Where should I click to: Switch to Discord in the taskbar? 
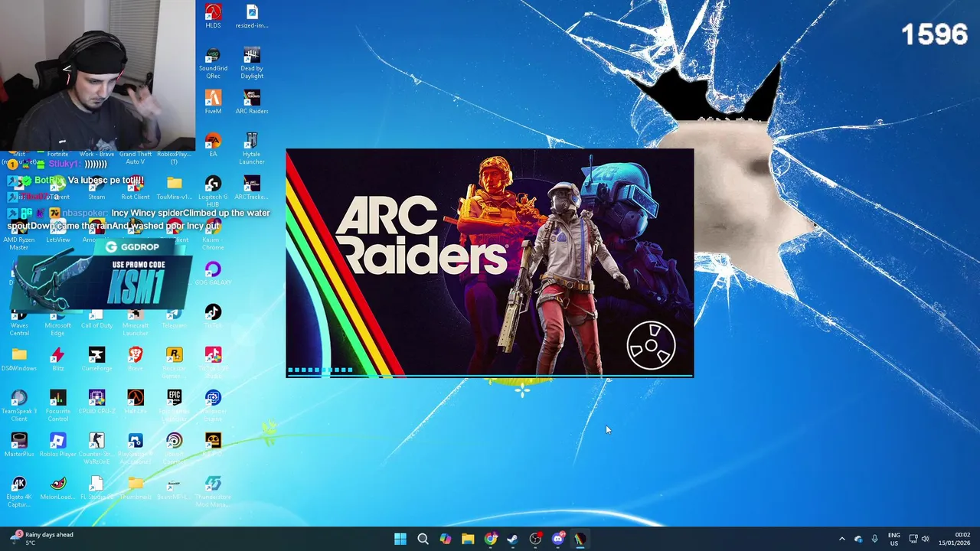(557, 539)
